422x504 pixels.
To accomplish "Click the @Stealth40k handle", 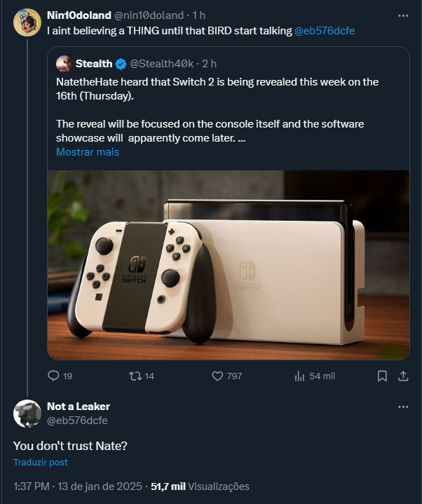I will click(x=161, y=64).
